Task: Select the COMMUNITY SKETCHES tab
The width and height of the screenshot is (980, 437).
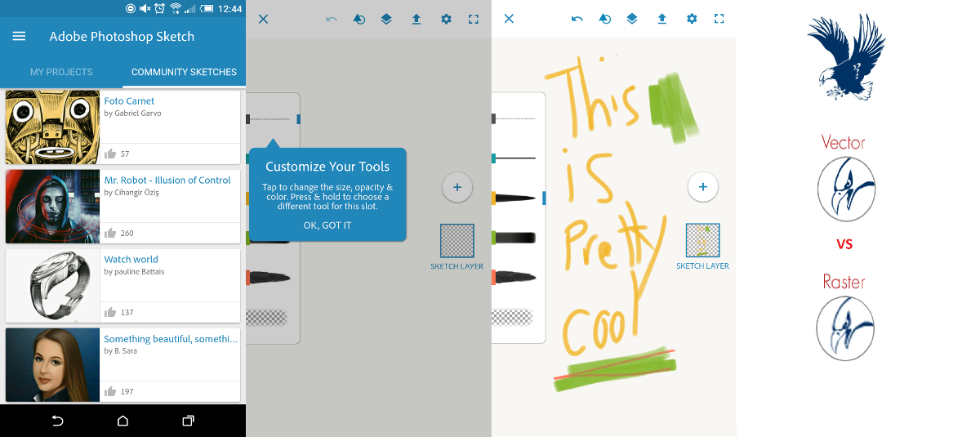Action: coord(184,72)
